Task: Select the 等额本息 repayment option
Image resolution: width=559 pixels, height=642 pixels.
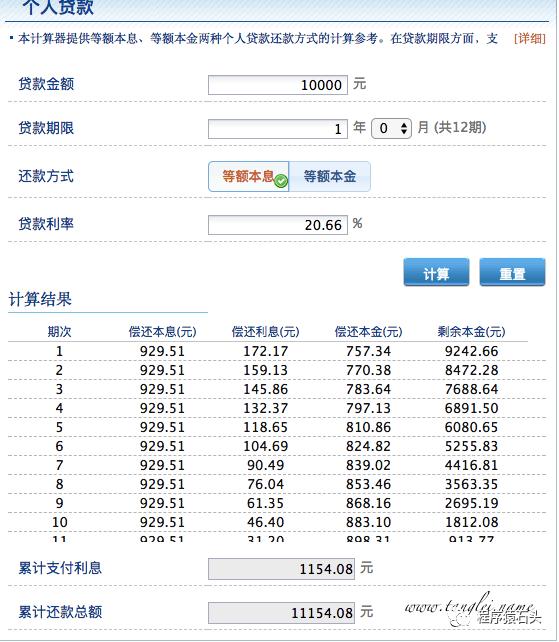Action: click(x=249, y=176)
